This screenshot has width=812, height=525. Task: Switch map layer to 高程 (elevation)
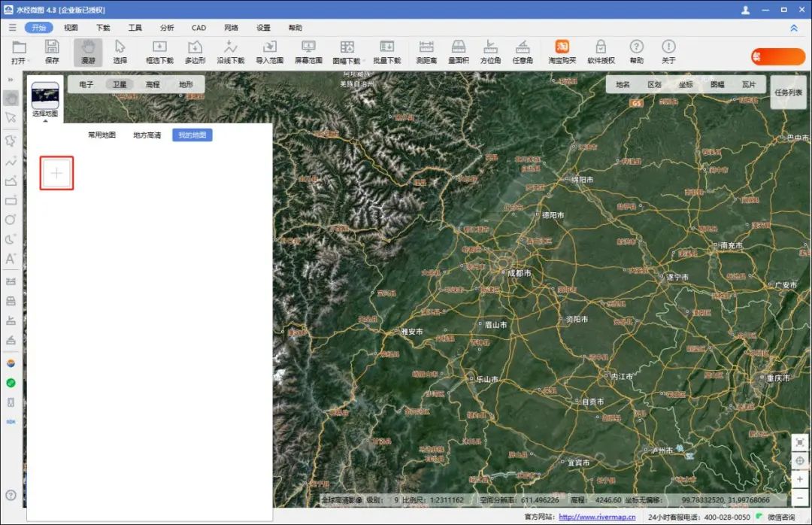[153, 85]
